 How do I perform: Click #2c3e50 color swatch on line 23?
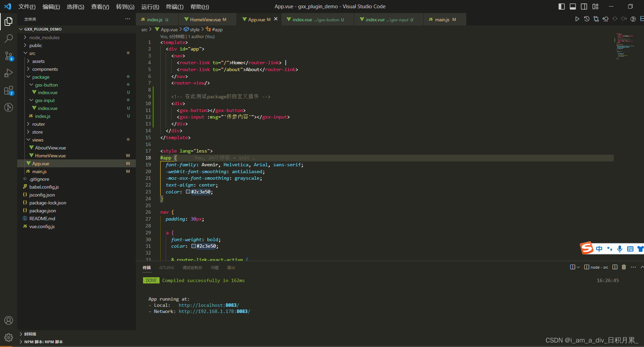[x=188, y=192]
